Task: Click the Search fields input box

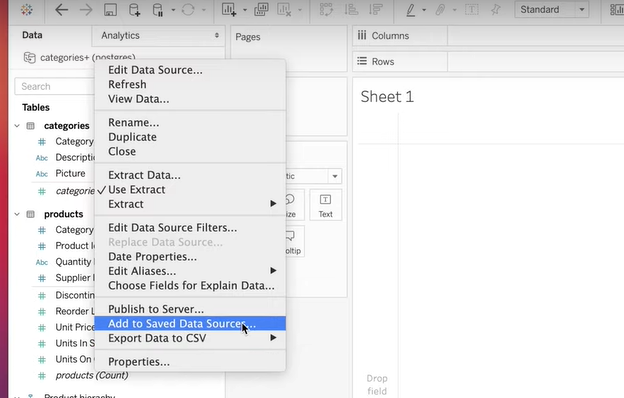Action: [x=55, y=86]
